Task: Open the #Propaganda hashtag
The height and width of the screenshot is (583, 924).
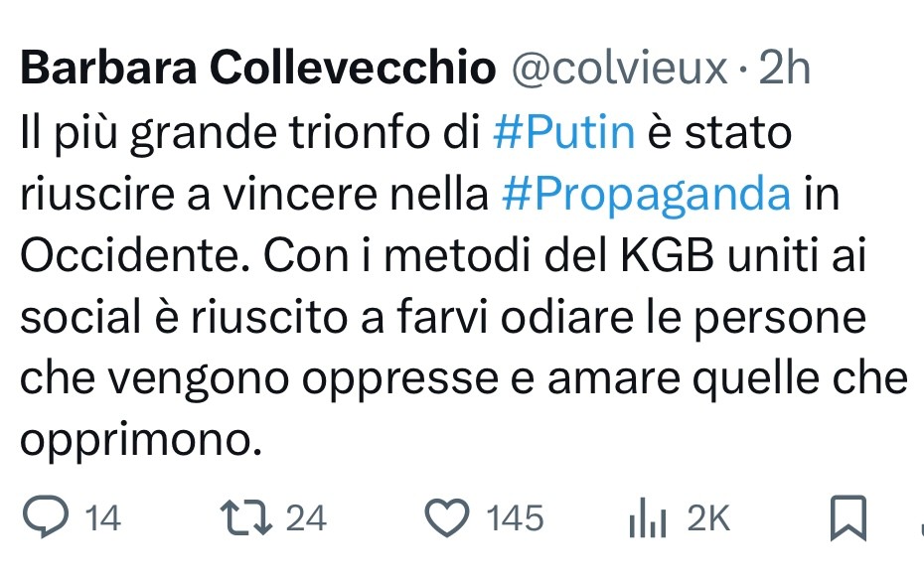Action: [x=647, y=195]
